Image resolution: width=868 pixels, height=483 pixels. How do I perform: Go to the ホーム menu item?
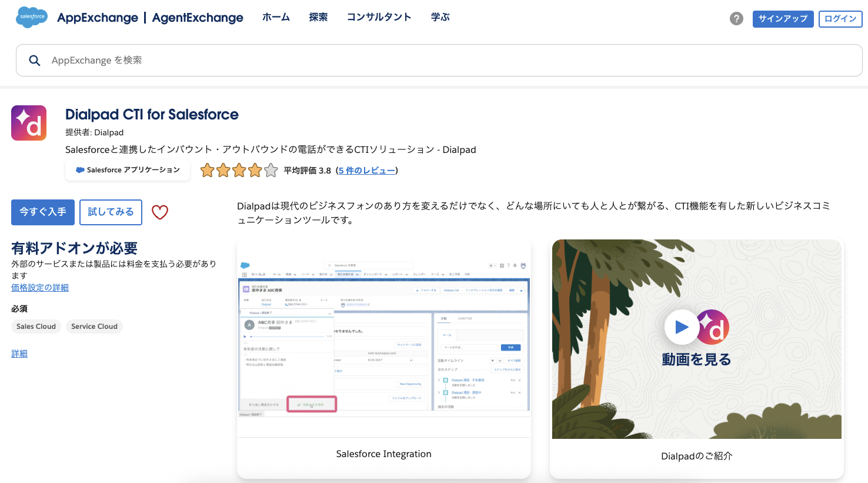pos(276,17)
